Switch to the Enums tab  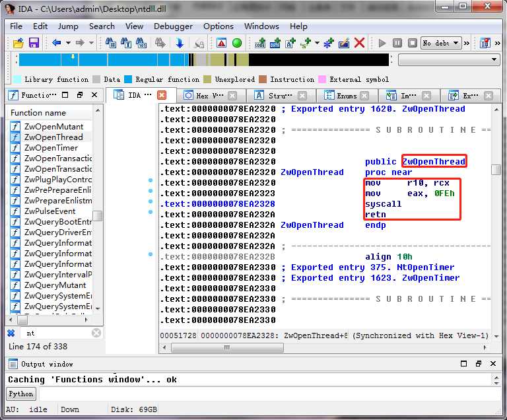pos(347,96)
